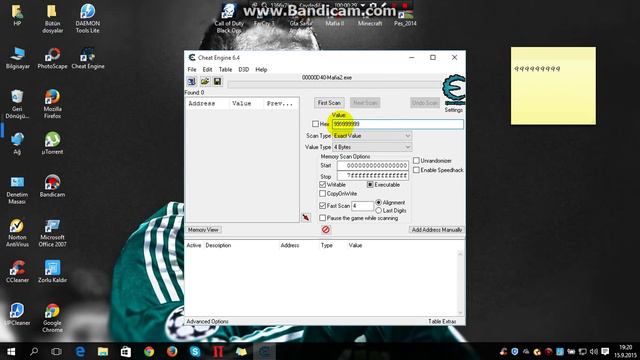Open CCleaner from the desktop
This screenshot has width=640, height=360.
[17, 272]
